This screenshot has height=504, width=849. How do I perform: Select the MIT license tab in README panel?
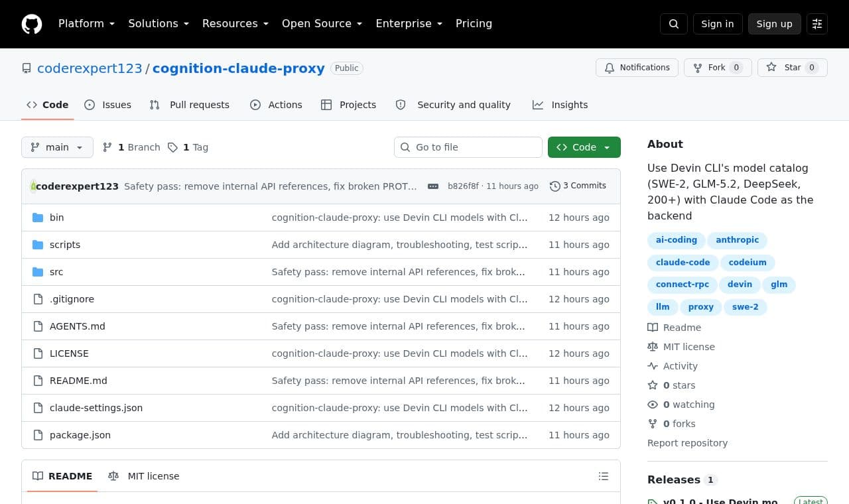[x=144, y=476]
